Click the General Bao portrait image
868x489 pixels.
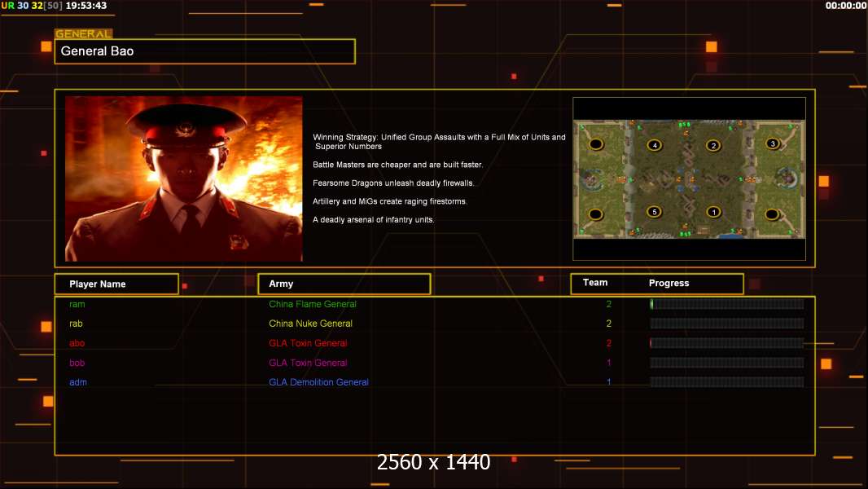click(x=184, y=178)
